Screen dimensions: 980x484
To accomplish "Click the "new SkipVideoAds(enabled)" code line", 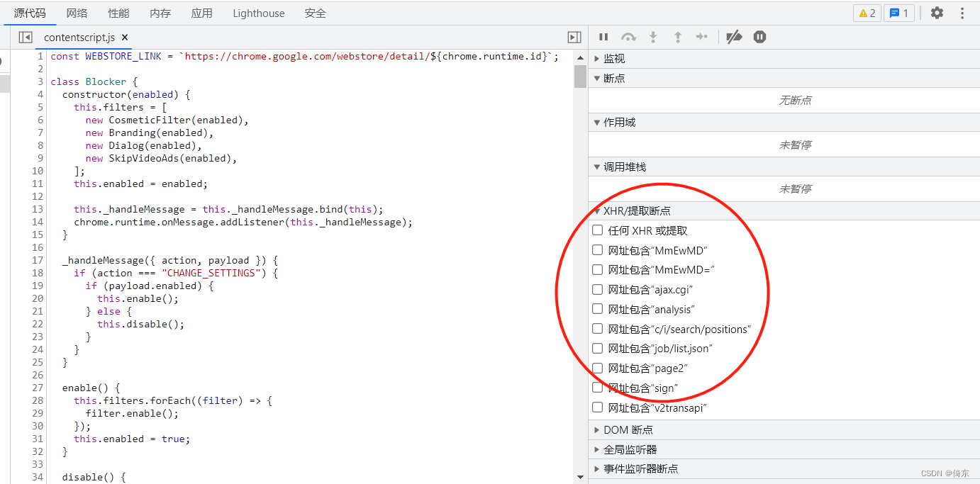I will coord(161,158).
